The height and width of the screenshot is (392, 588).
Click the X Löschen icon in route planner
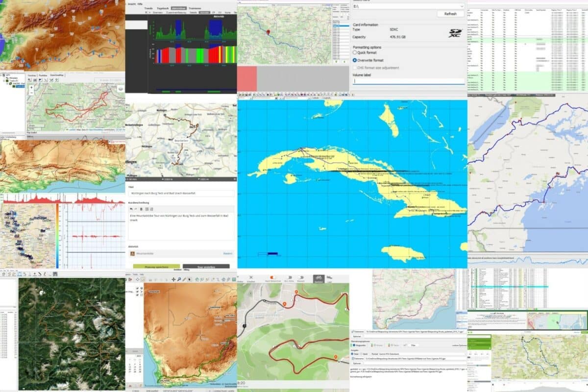pos(251,277)
